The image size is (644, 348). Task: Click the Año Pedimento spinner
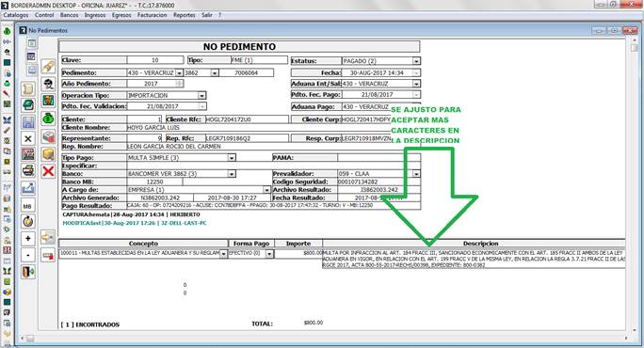pos(179,84)
